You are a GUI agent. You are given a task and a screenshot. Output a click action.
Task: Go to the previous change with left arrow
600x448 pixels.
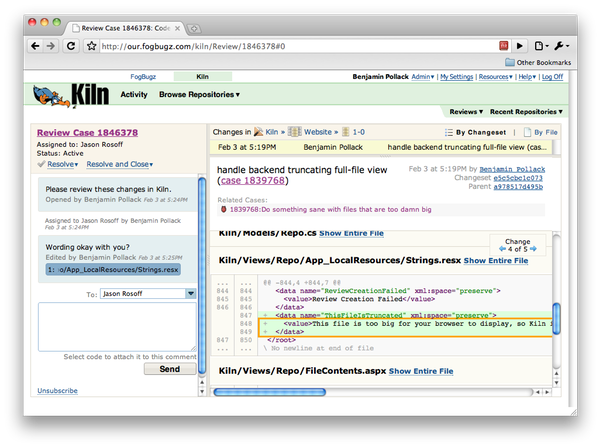(502, 249)
